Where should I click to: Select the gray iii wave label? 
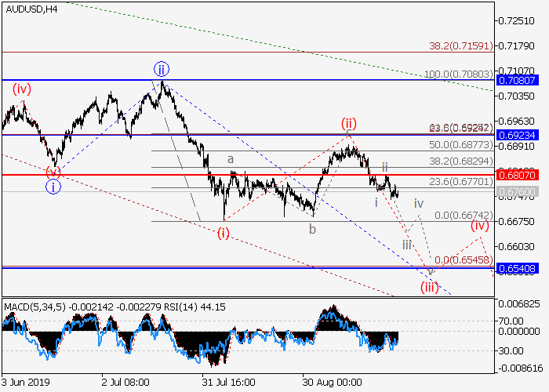pos(407,245)
